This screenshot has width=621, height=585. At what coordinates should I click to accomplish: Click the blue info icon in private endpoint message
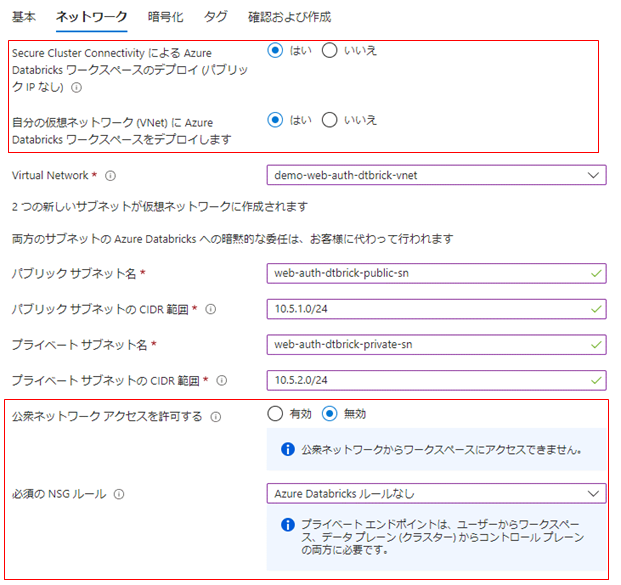(288, 524)
